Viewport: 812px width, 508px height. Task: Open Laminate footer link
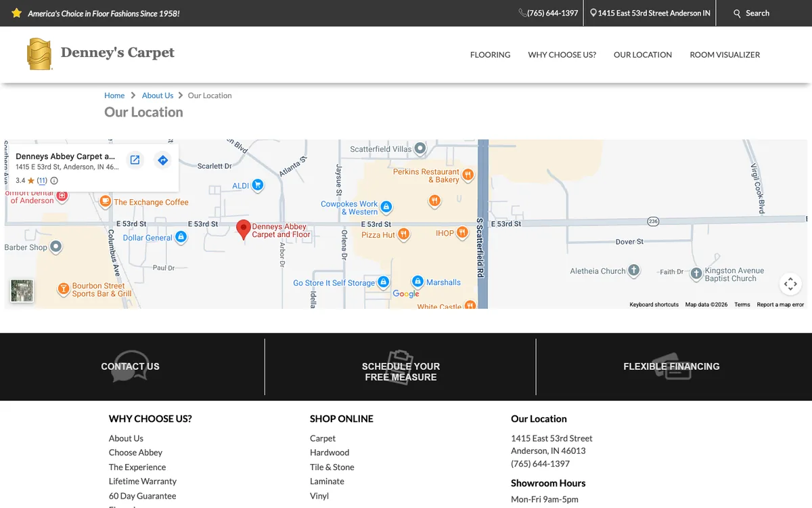pos(327,482)
